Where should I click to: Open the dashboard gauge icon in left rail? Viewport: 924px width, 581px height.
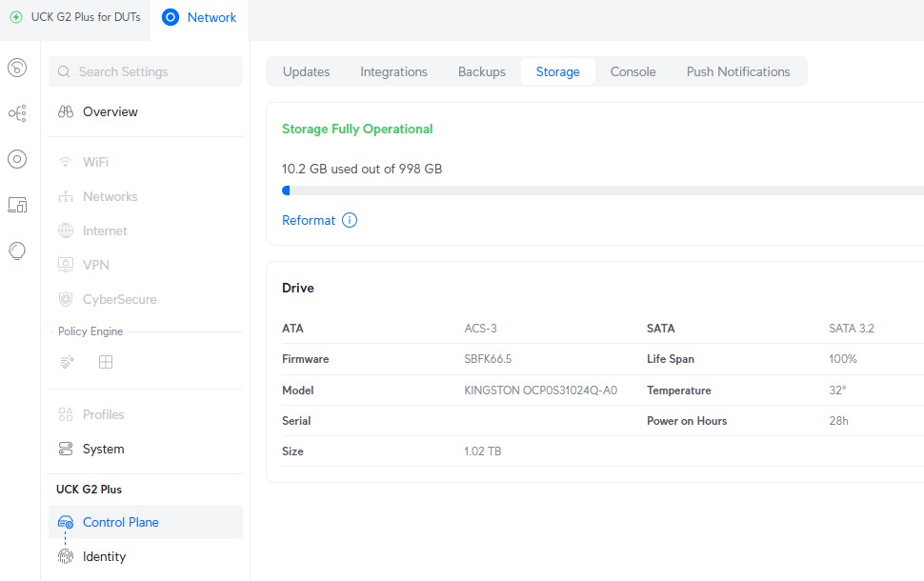[17, 68]
